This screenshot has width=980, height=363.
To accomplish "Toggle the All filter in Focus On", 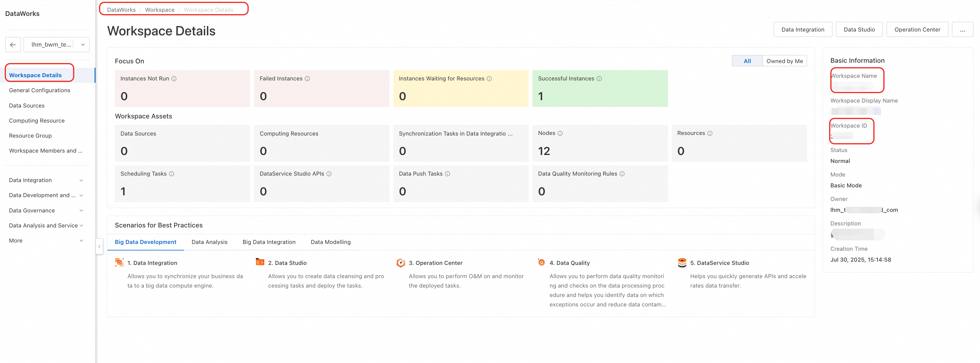I will [x=747, y=61].
